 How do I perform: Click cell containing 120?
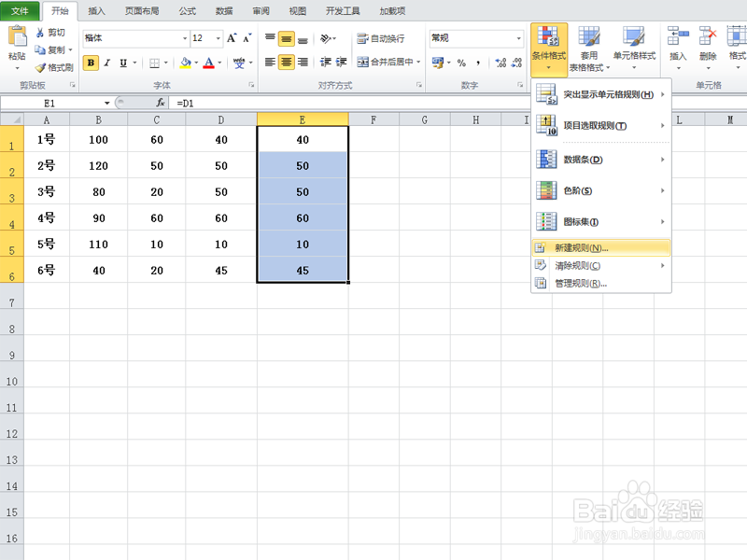point(98,166)
